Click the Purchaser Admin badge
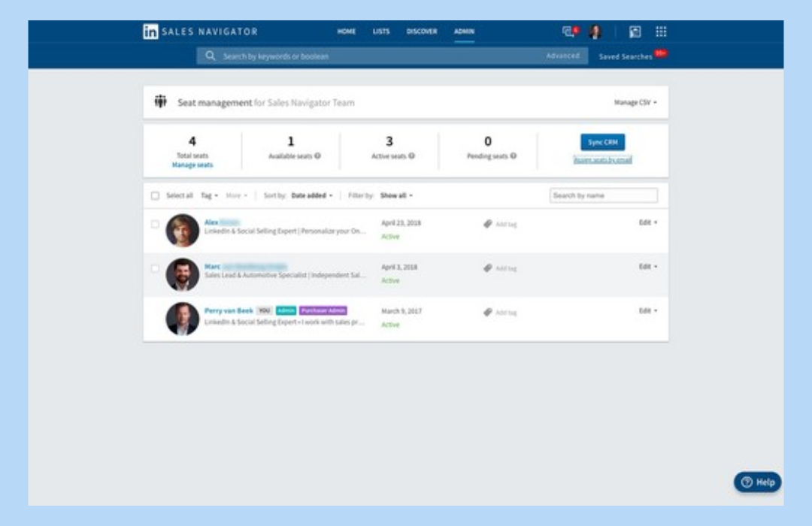812x526 pixels. pyautogui.click(x=323, y=310)
